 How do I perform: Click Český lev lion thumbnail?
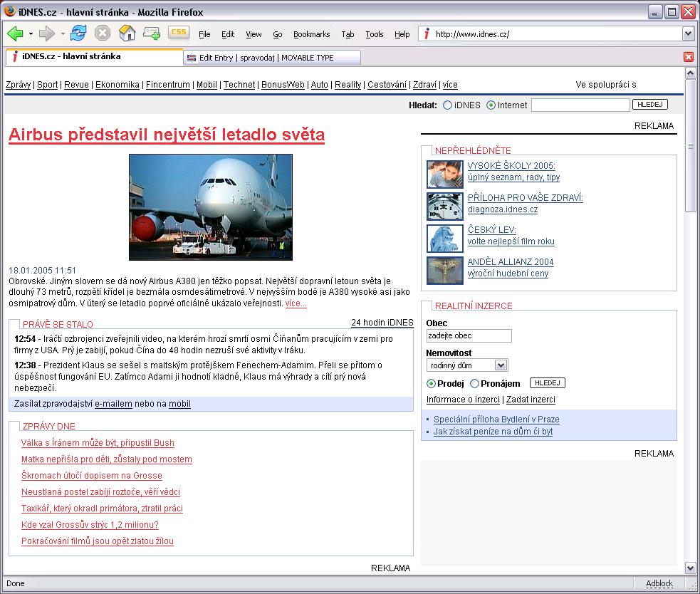coord(444,239)
